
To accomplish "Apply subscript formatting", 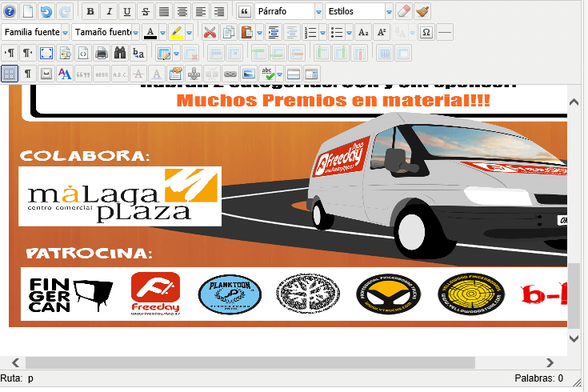I will 363,32.
